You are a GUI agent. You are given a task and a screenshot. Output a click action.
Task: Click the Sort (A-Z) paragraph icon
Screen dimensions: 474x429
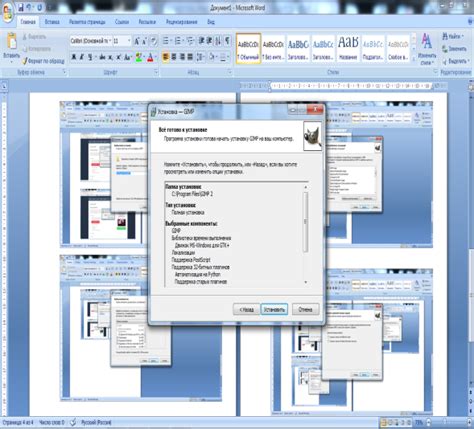(x=218, y=41)
